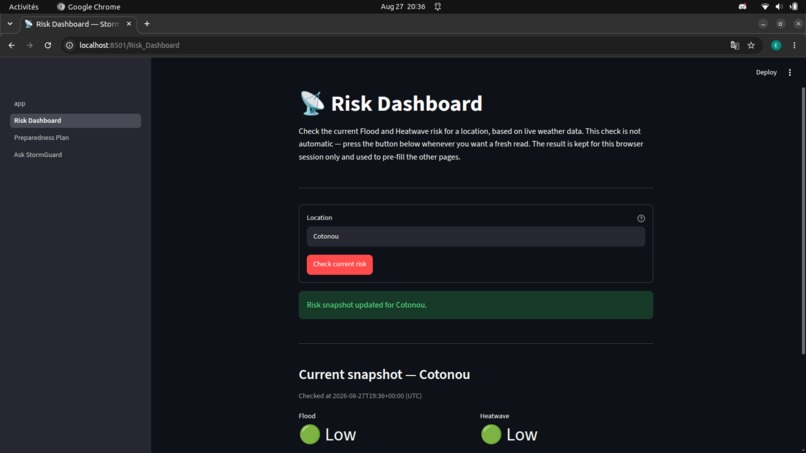Open the Activités overview
The width and height of the screenshot is (806, 453).
pyautogui.click(x=24, y=7)
